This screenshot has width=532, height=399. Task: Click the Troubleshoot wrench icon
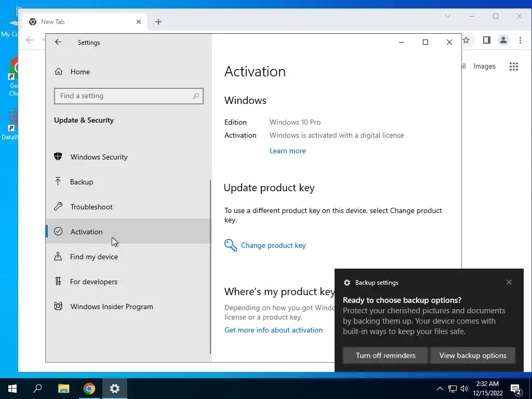(x=58, y=206)
